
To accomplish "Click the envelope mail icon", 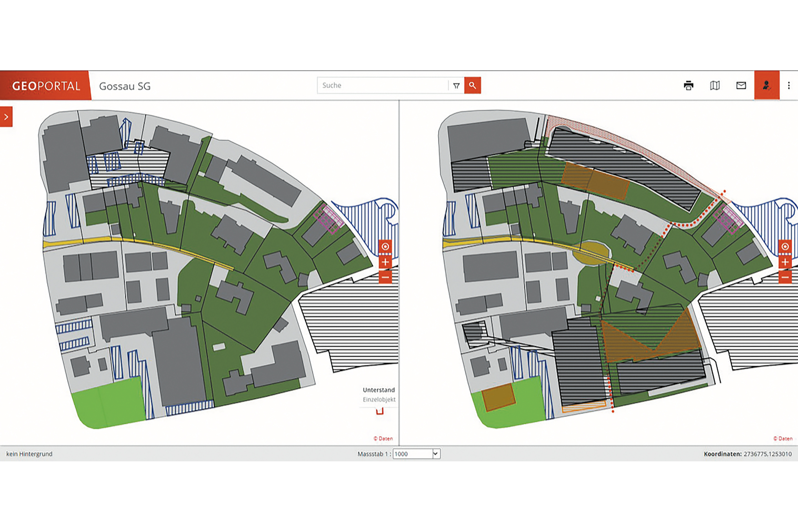I will point(741,86).
